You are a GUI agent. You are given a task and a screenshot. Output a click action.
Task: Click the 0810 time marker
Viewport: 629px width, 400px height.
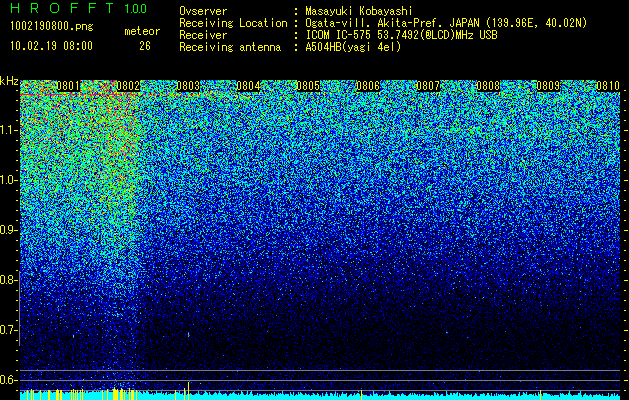(x=608, y=86)
